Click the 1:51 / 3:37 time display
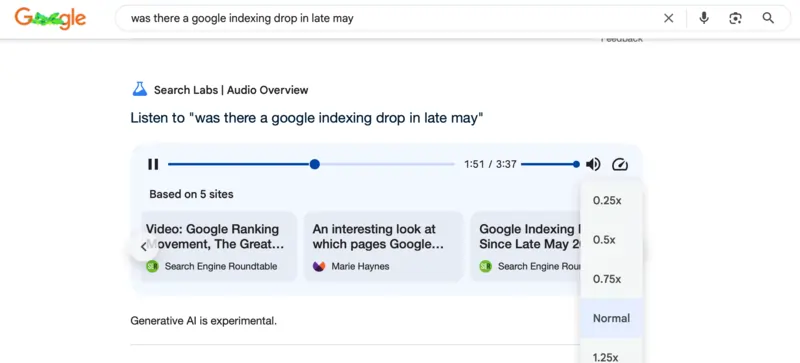Image resolution: width=800 pixels, height=363 pixels. point(490,164)
